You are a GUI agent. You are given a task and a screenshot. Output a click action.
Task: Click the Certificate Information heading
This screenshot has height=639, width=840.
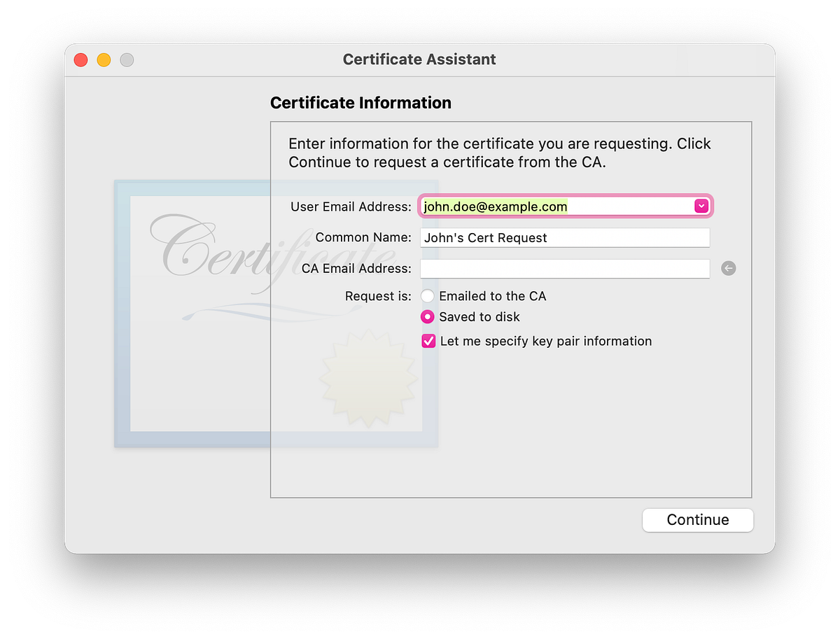click(360, 102)
